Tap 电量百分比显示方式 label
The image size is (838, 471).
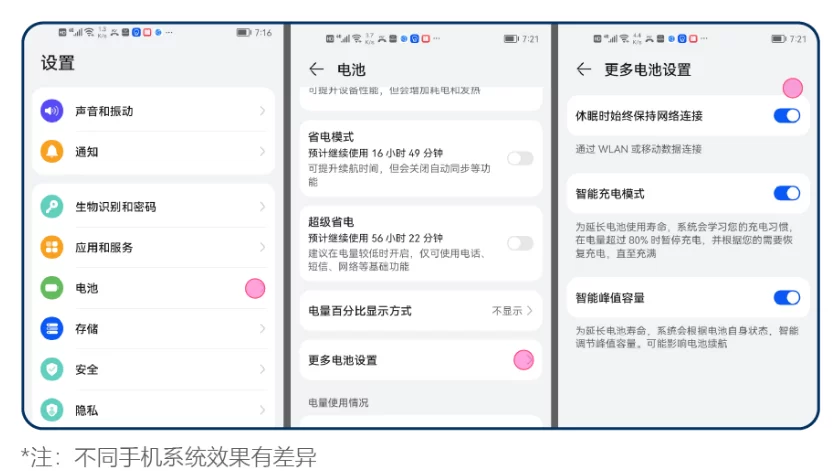tap(360, 311)
